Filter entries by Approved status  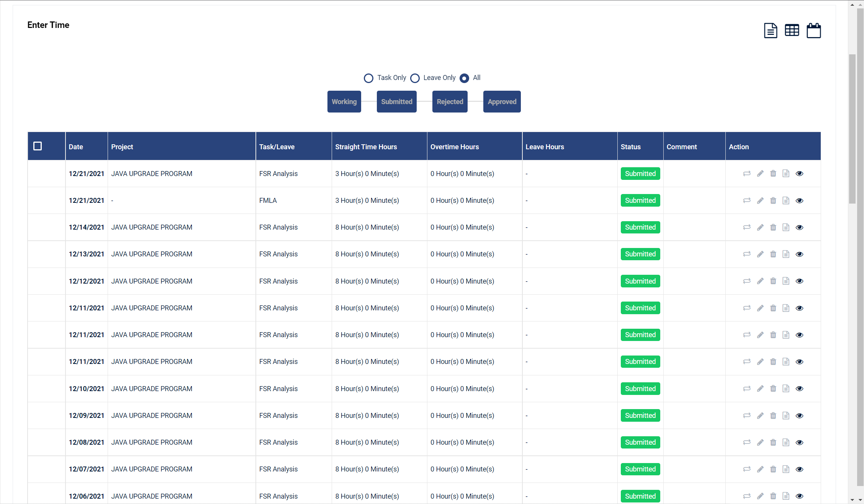click(502, 102)
